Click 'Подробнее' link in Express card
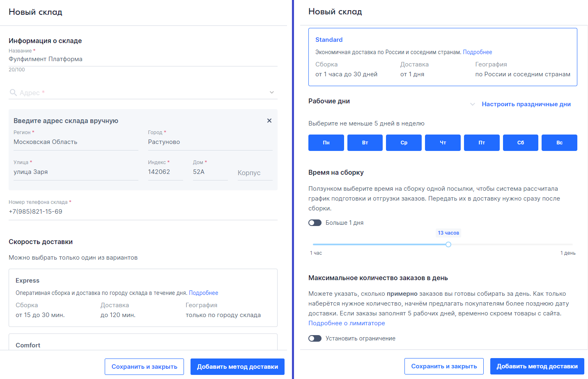 (x=203, y=293)
